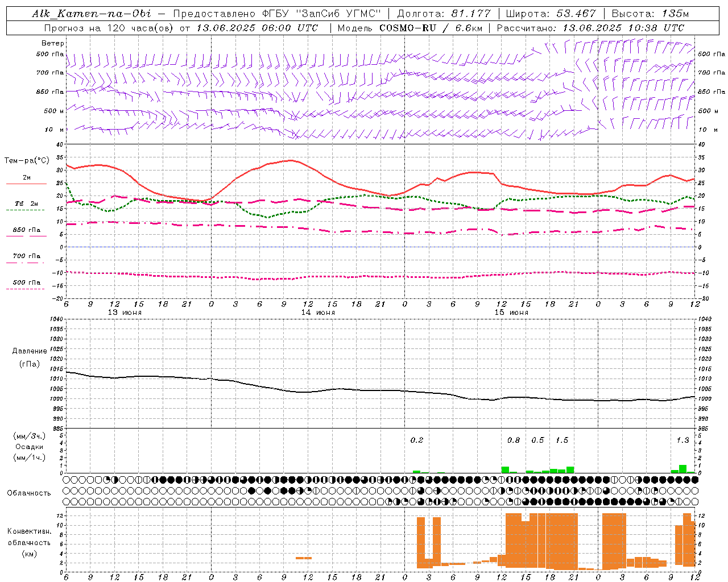Click the precipitation value '0.5'
Viewport: 728px width, 582px height.
tap(537, 440)
